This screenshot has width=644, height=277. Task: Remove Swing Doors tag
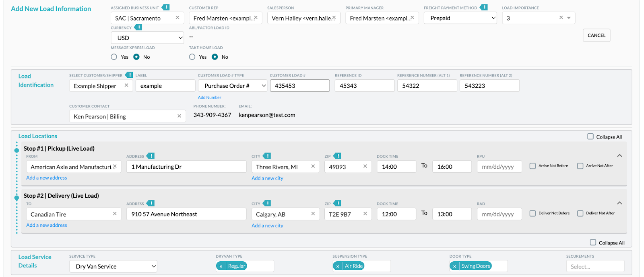454,266
